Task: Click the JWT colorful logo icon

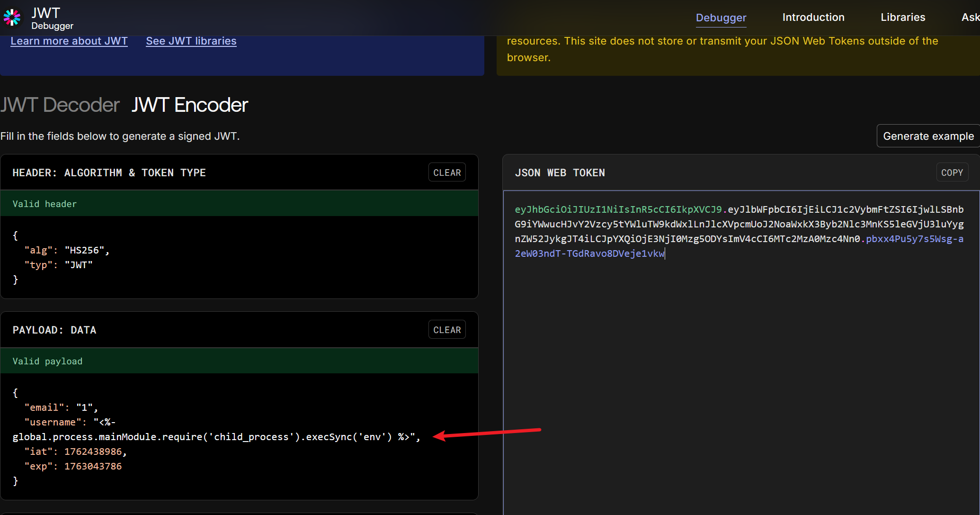Action: pos(12,18)
